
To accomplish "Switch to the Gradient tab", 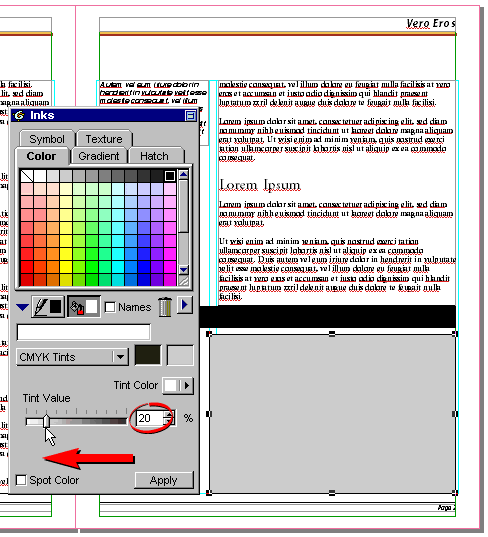I will (x=99, y=156).
